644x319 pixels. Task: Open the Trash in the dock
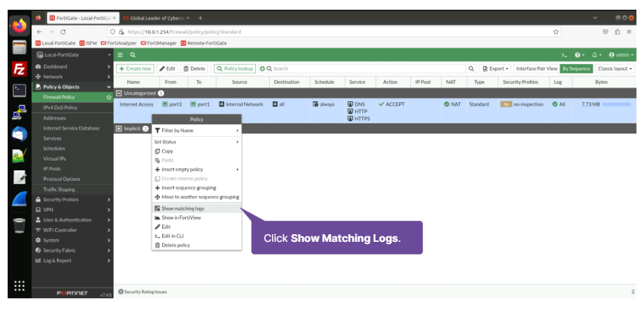pos(19,225)
